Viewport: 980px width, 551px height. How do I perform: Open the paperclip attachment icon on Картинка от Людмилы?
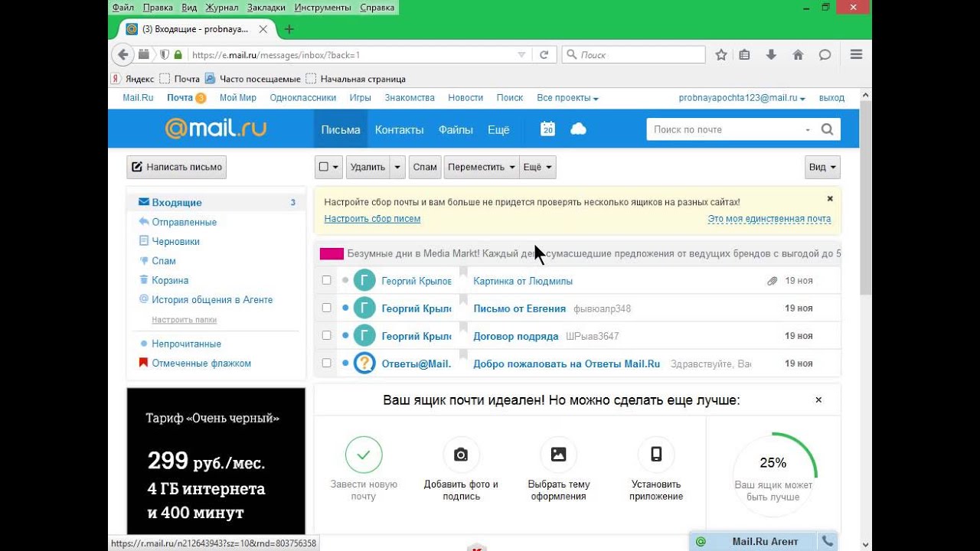[773, 281]
